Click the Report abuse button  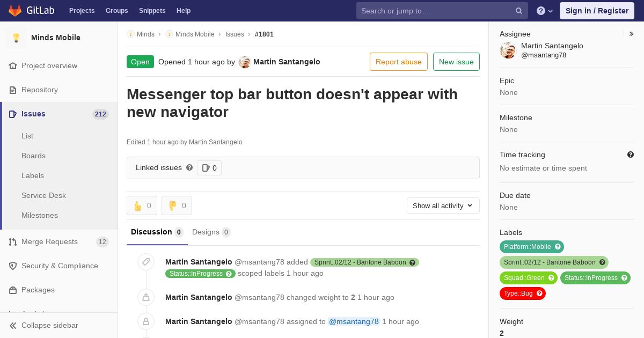(x=398, y=62)
